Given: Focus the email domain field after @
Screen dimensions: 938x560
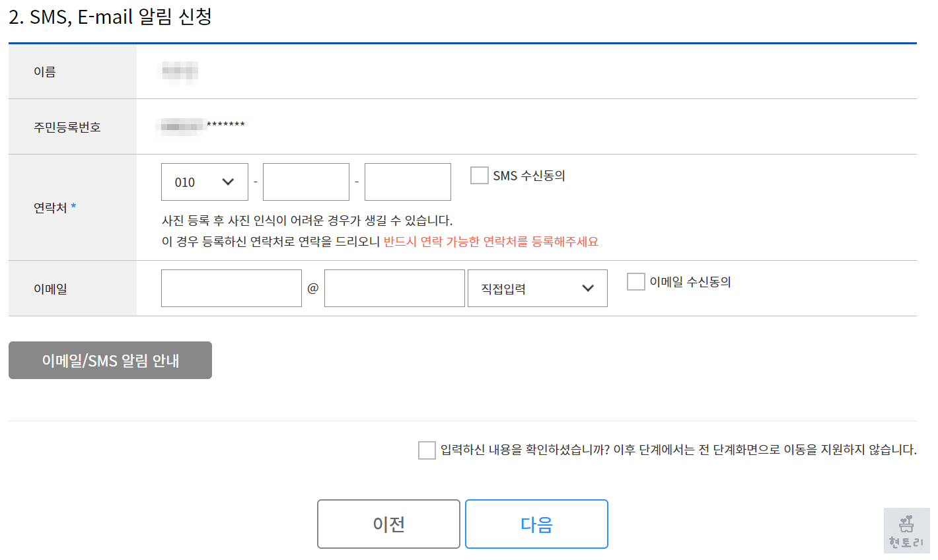Looking at the screenshot, I should 394,289.
